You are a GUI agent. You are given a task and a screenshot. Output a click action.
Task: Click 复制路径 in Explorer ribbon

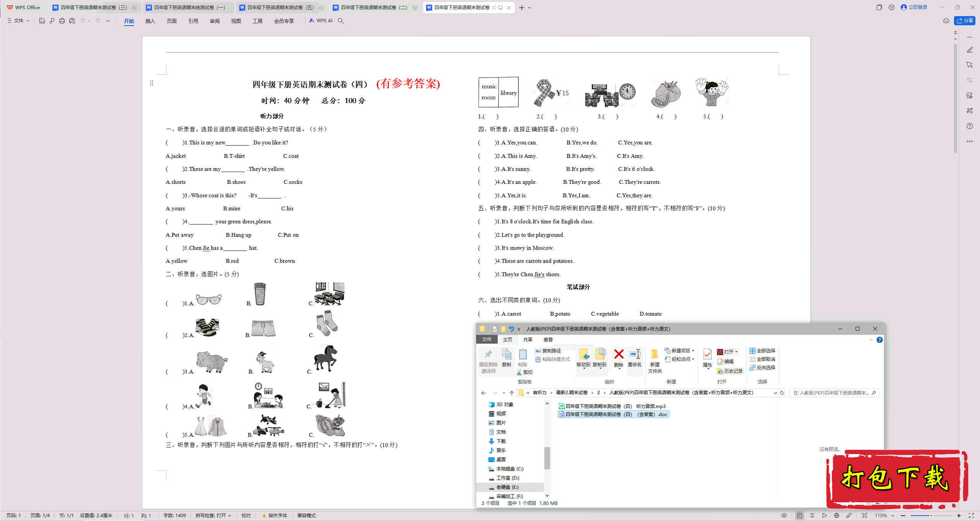[548, 351]
